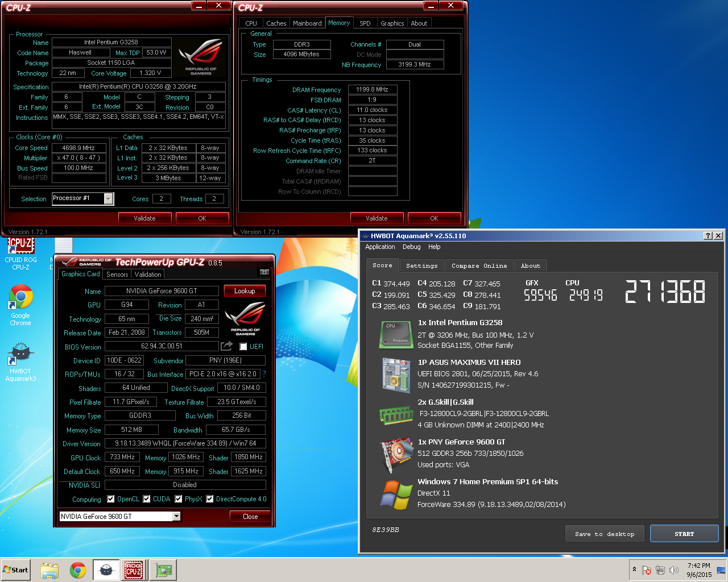Image resolution: width=728 pixels, height=582 pixels.
Task: Click the ROG logo in CPU-Z processor window
Action: [x=201, y=57]
